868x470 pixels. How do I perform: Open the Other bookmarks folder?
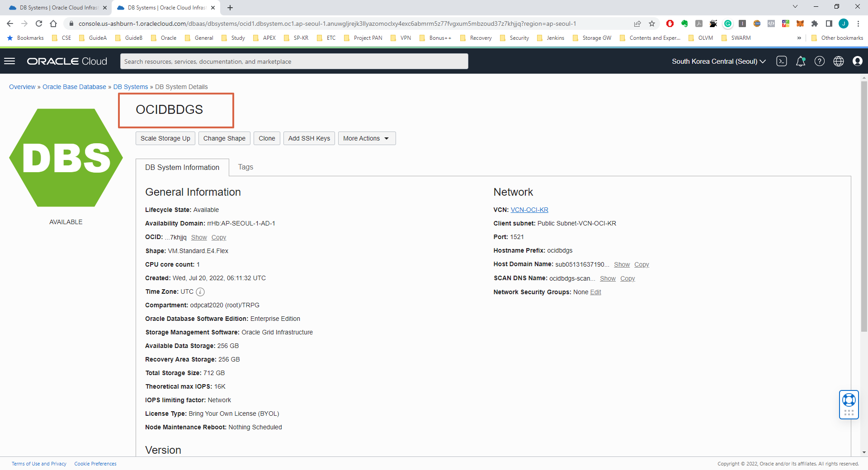tap(837, 38)
